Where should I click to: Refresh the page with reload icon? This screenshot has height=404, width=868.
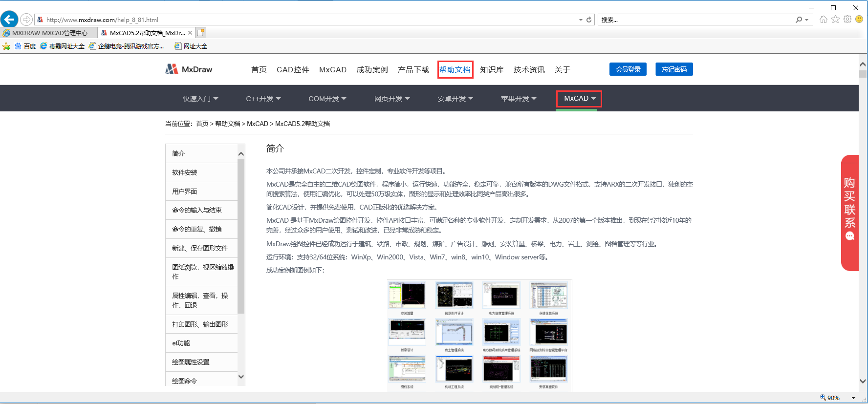[589, 20]
